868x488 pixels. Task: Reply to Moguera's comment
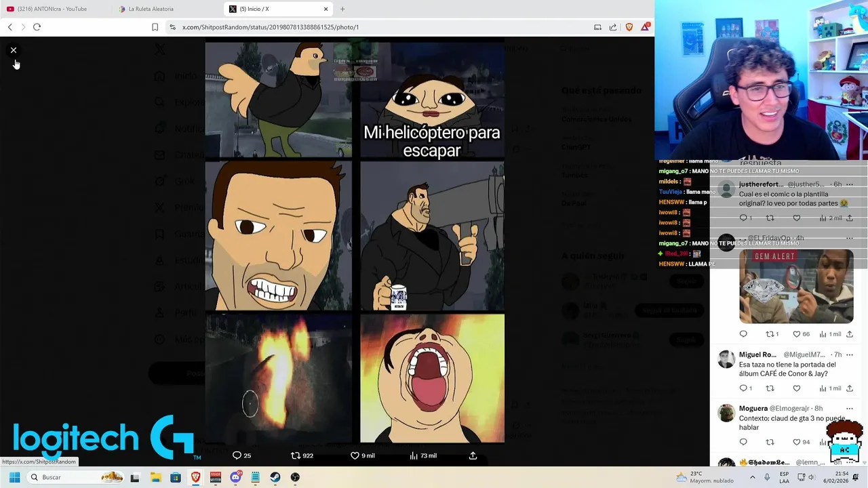click(743, 442)
